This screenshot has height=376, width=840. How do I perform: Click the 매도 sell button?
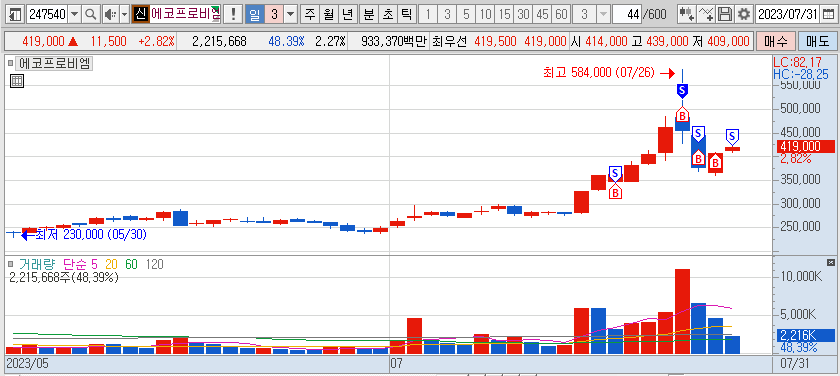(818, 41)
